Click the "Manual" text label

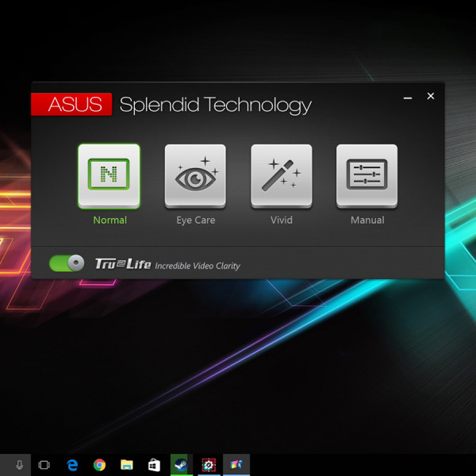tap(367, 220)
